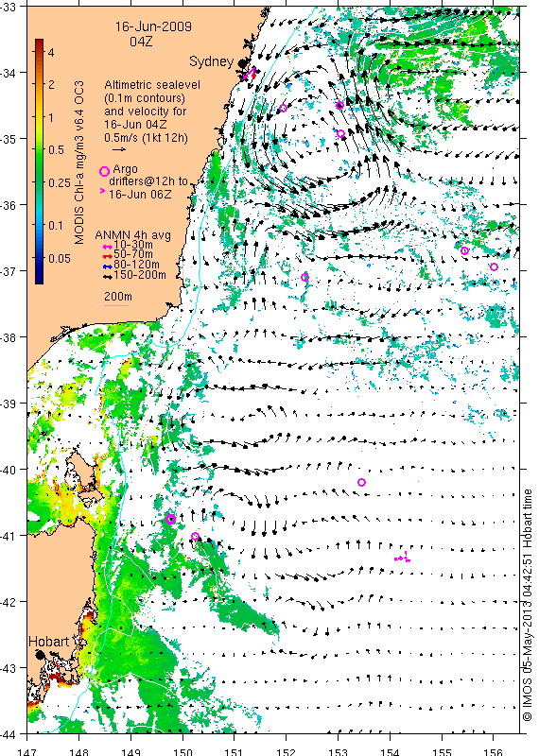The height and width of the screenshot is (756, 539).
Task: Click the magenta 10-30m legend arrow
Action: pyautogui.click(x=108, y=247)
